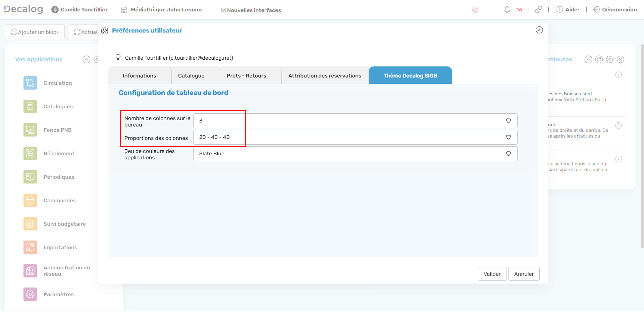
Task: Open the Commandes application
Action: click(x=59, y=200)
